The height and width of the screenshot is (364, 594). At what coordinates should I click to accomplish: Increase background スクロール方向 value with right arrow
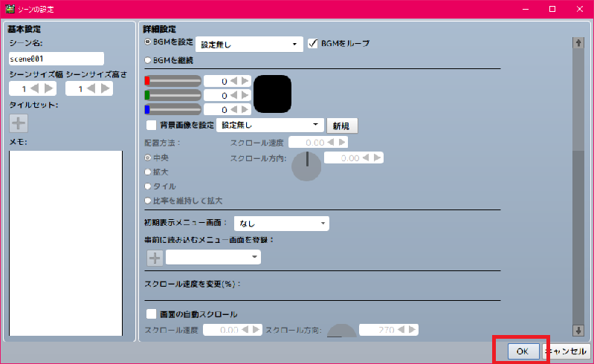click(378, 157)
